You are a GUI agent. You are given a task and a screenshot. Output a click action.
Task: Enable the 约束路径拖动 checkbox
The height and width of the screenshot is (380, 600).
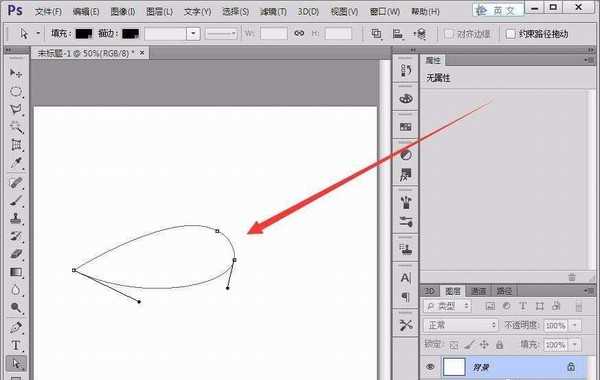(x=510, y=34)
